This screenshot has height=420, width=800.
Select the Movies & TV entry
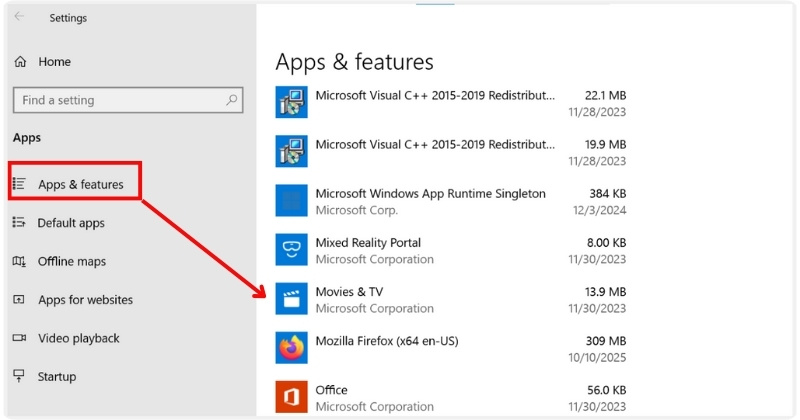(x=451, y=299)
